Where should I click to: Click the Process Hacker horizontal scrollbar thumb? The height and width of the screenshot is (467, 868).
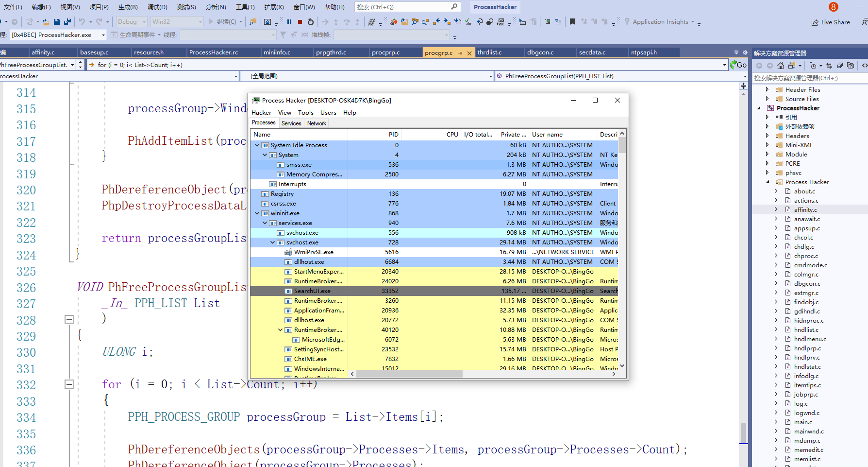(x=409, y=374)
